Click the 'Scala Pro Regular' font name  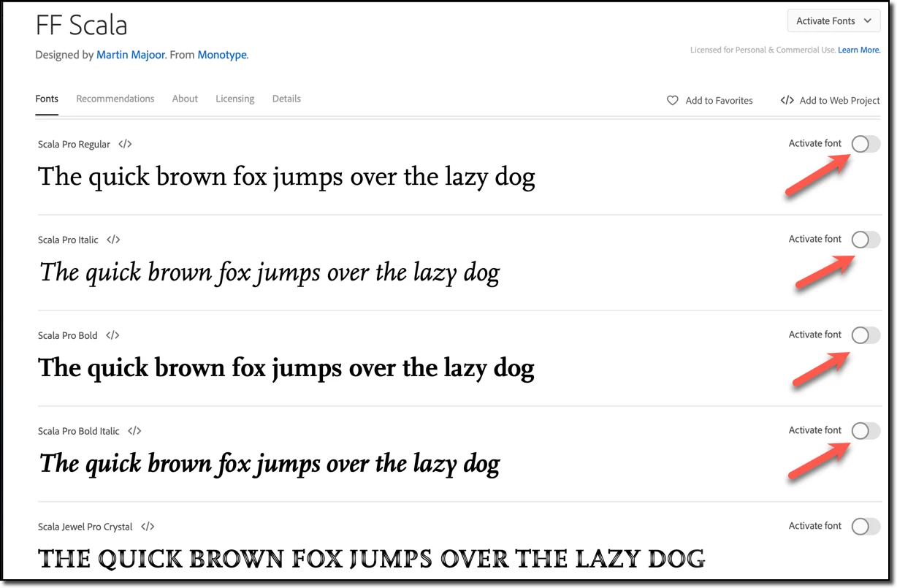coord(74,145)
